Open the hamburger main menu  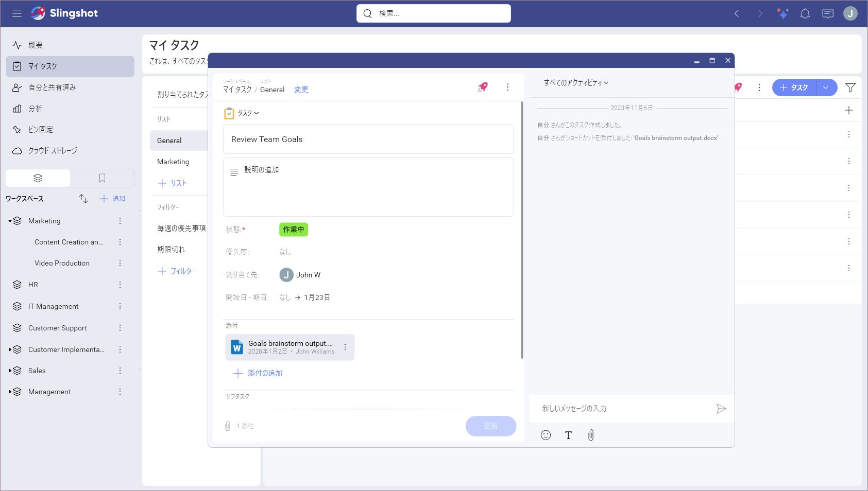pos(17,13)
